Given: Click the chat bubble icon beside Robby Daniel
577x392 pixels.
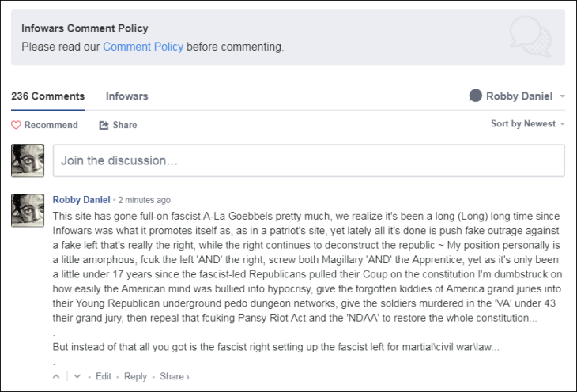Looking at the screenshot, I should click(475, 96).
